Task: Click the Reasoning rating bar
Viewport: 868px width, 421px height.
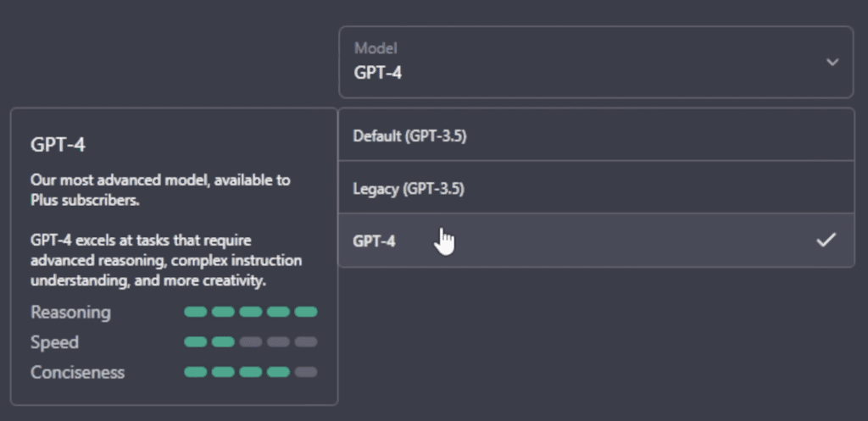Action: (250, 312)
